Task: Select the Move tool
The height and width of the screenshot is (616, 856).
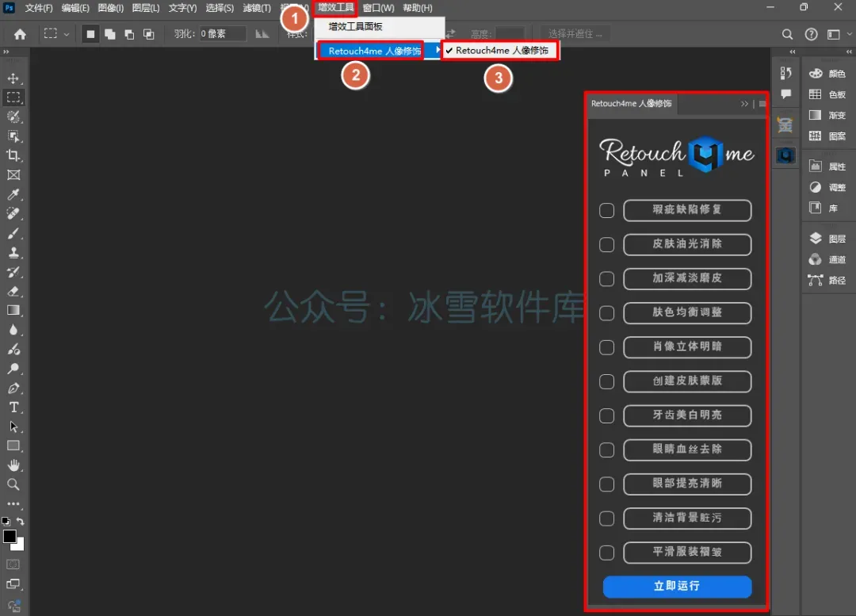Action: [13, 78]
